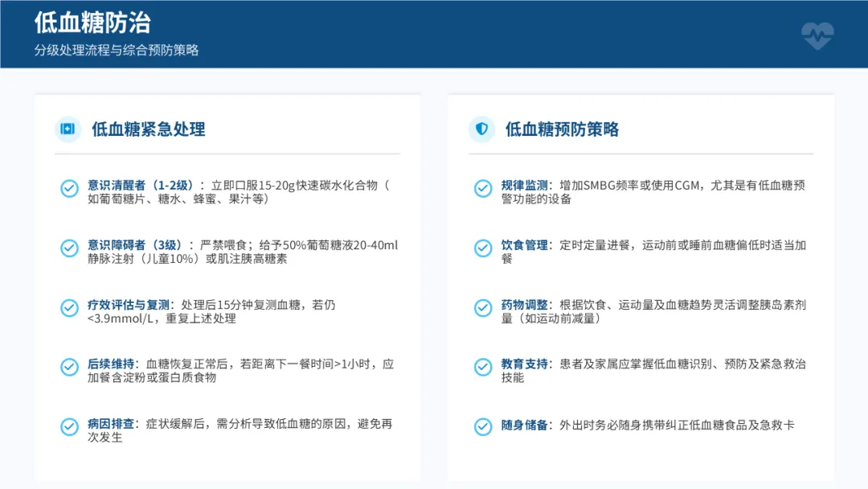The image size is (868, 489).
Task: Click text 根据饮食、运动量及血糖趋势灵活调整胰岛素剂
Action: click(x=682, y=305)
